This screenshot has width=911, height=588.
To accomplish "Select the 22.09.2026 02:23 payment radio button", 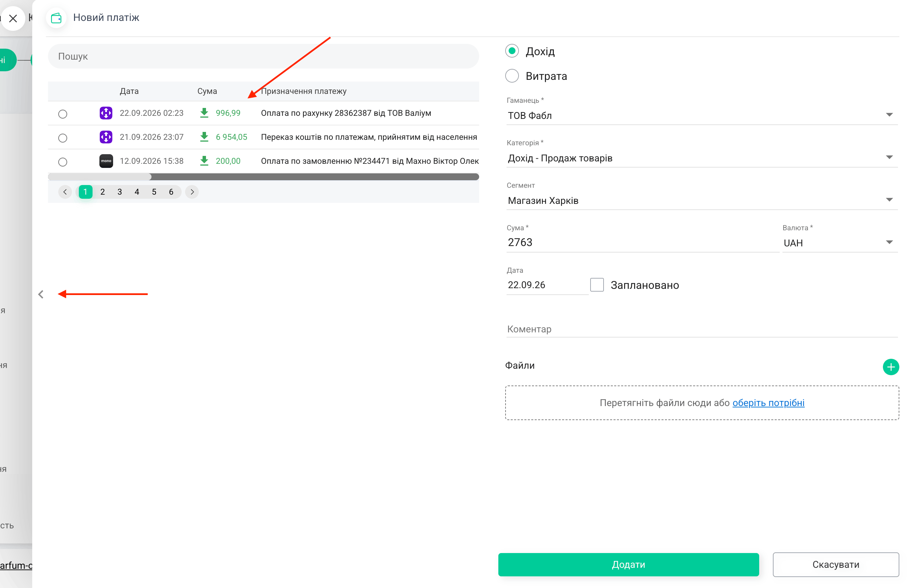I will [x=63, y=114].
